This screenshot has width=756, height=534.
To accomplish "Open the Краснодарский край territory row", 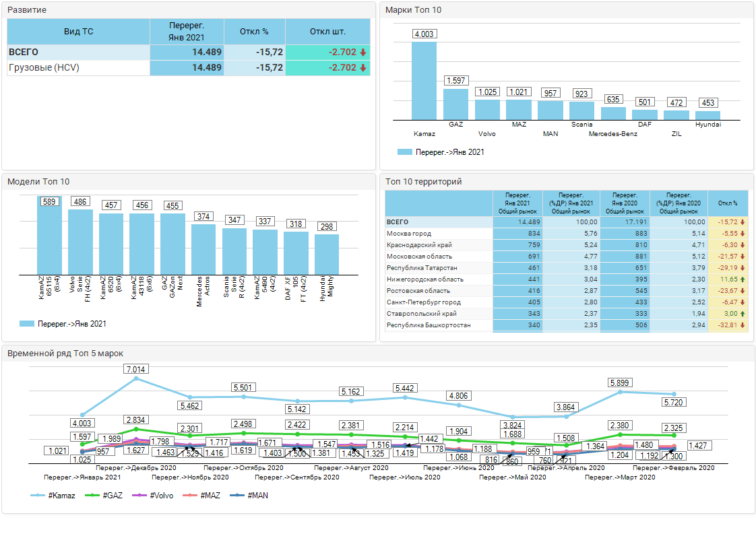I will (x=420, y=245).
